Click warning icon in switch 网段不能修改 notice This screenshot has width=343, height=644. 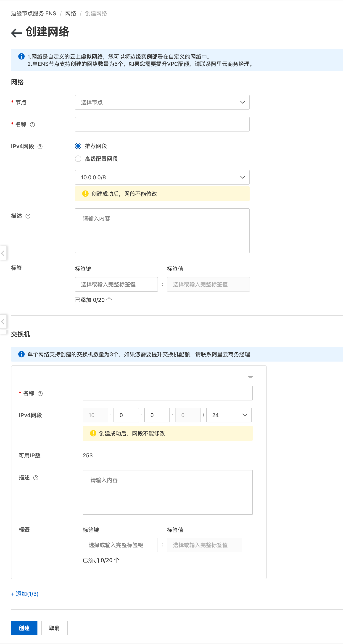pyautogui.click(x=93, y=433)
